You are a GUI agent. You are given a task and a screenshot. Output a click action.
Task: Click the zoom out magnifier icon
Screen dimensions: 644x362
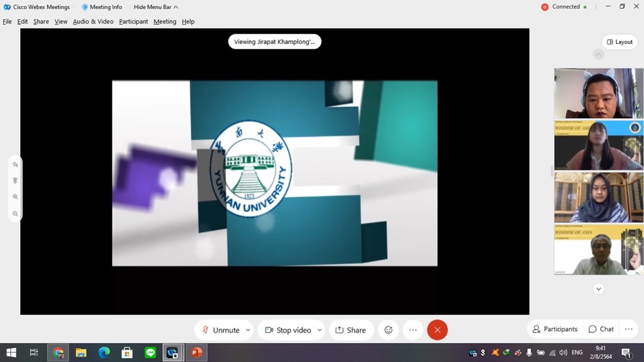point(15,214)
